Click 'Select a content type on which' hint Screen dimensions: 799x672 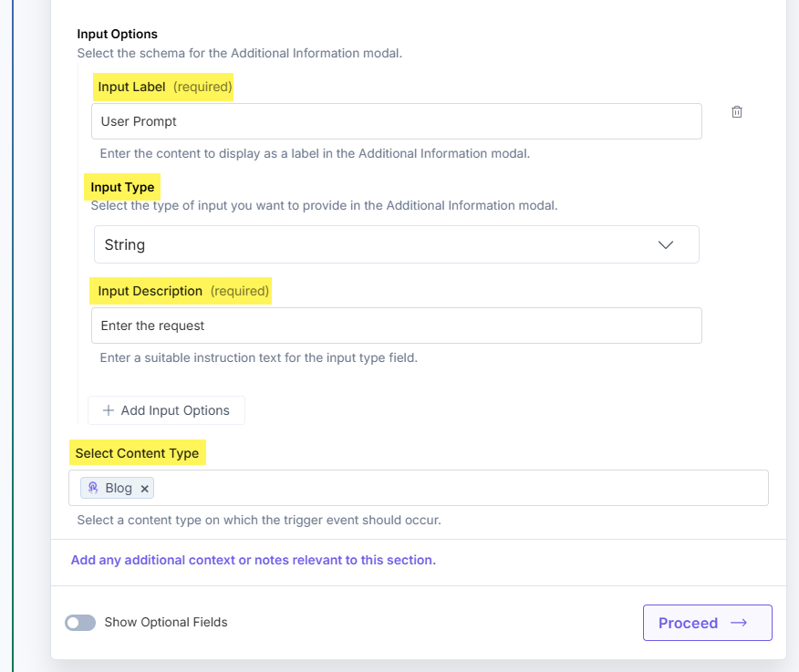[259, 520]
